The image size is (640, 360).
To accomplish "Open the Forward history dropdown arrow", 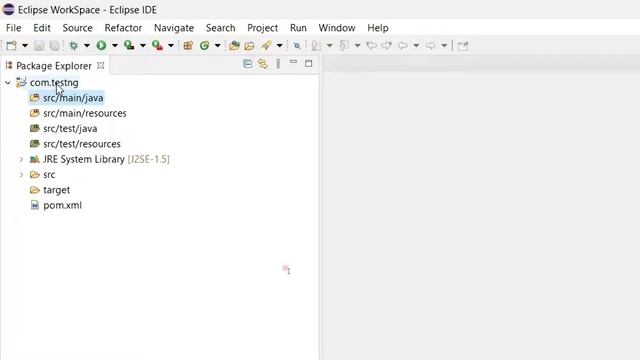I will [444, 46].
